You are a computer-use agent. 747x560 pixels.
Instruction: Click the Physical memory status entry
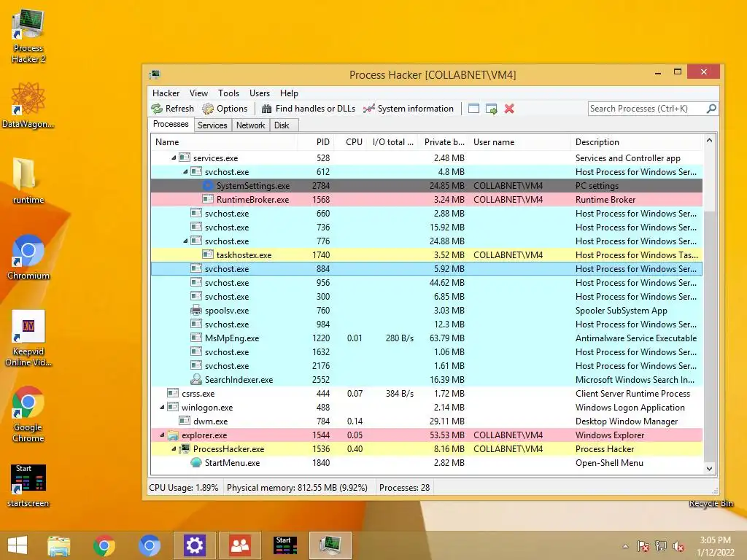point(298,488)
